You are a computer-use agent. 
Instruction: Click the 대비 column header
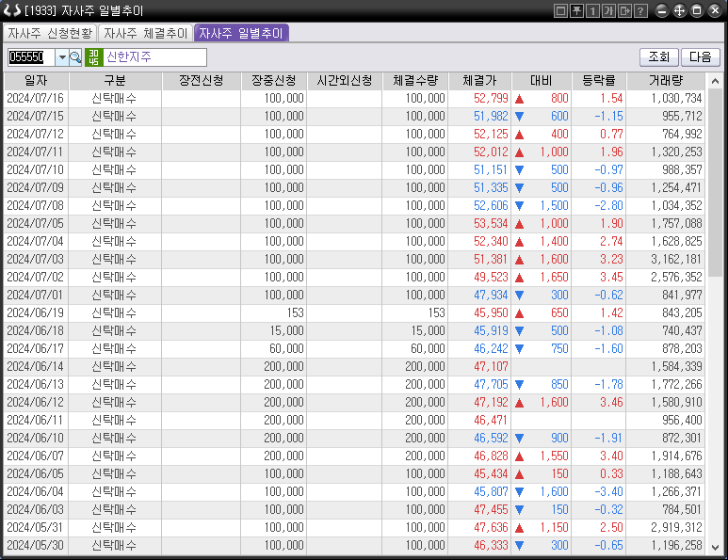pos(542,81)
